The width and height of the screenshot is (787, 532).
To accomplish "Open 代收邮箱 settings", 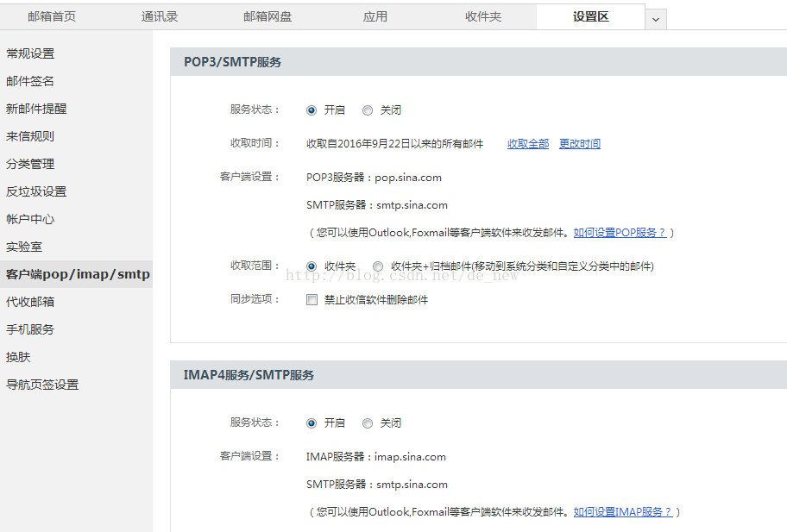I will tap(30, 302).
